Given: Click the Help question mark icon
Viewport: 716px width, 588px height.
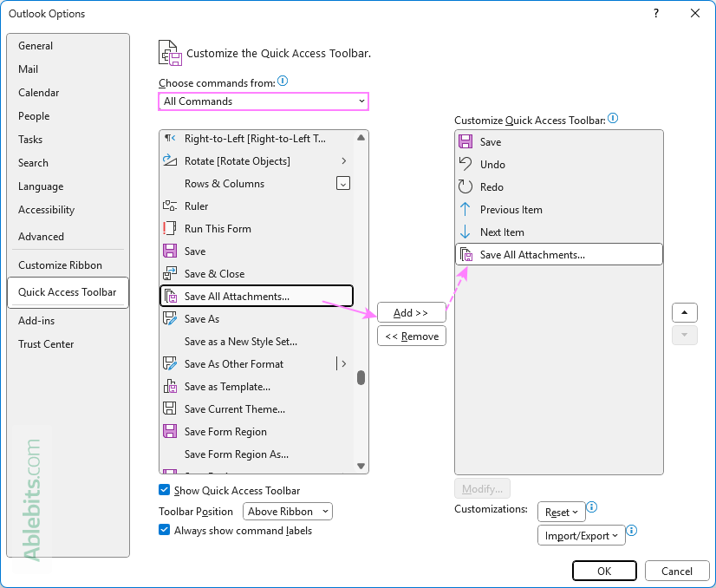Looking at the screenshot, I should coord(656,13).
